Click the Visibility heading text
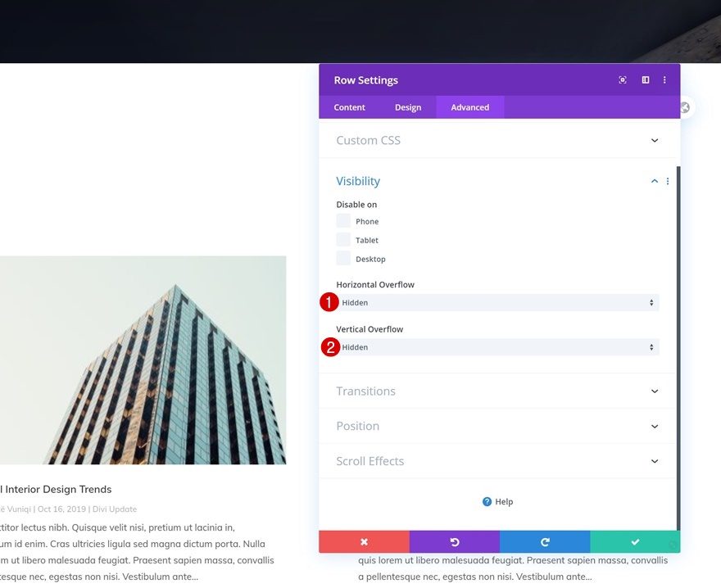This screenshot has height=588, width=721. tap(358, 181)
